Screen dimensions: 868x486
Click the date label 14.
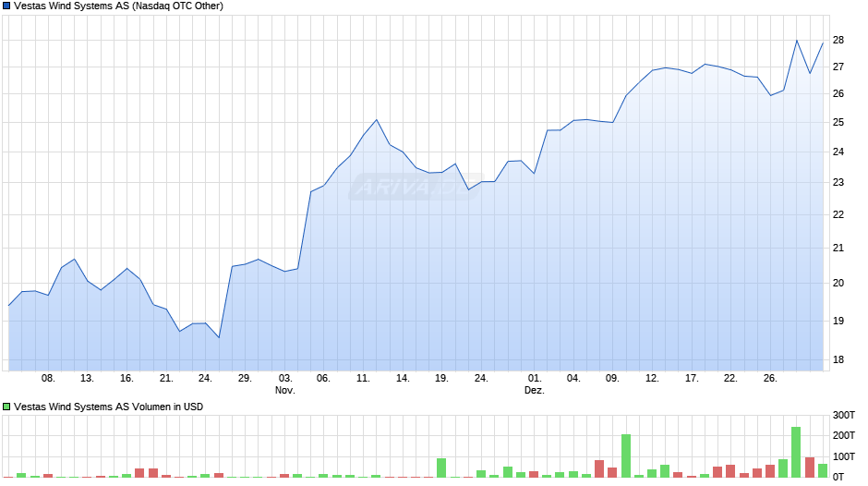403,378
